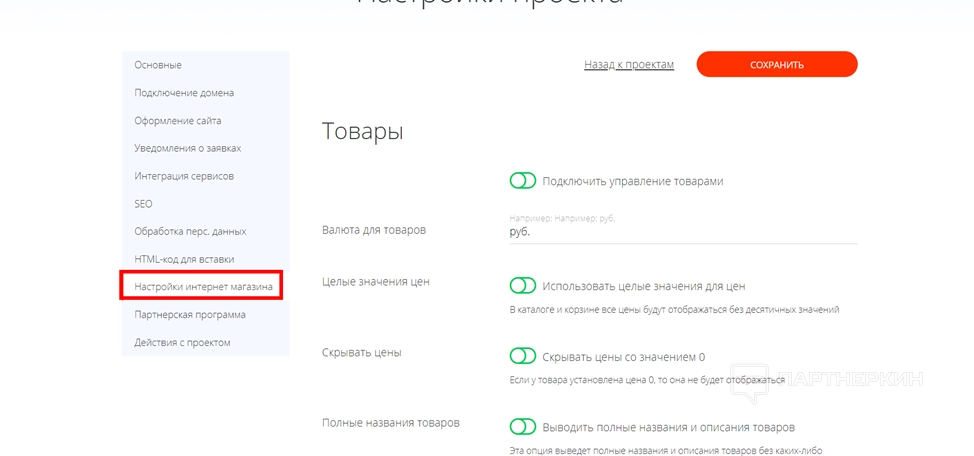
Task: Switch off Выводить полные названия toggle
Action: [x=523, y=427]
